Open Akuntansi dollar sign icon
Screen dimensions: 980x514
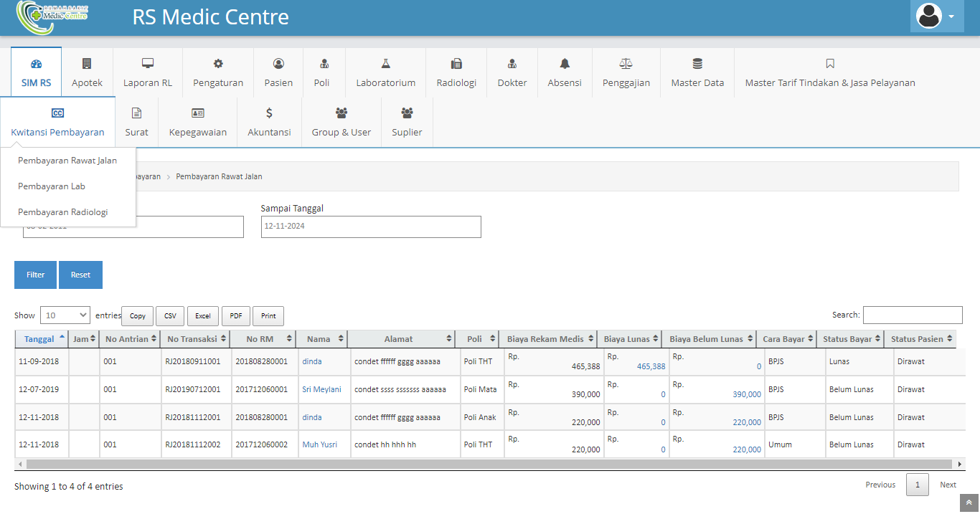pyautogui.click(x=269, y=113)
